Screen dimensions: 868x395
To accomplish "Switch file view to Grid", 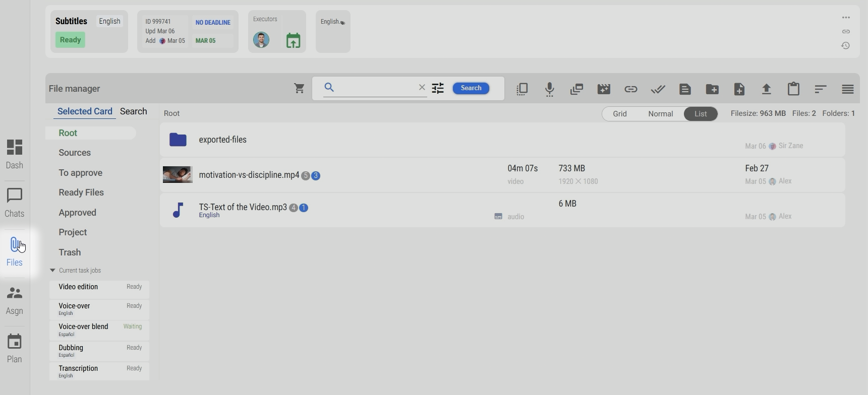I will click(x=619, y=114).
